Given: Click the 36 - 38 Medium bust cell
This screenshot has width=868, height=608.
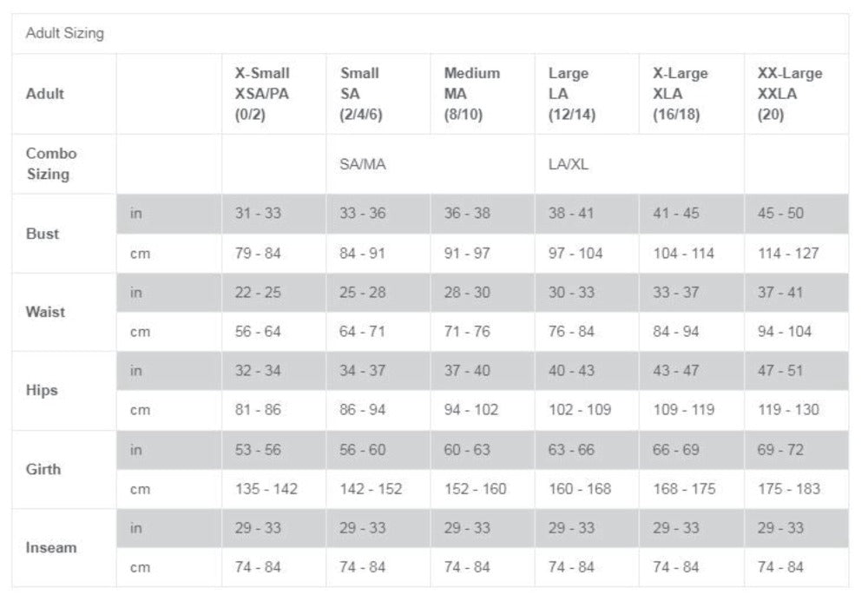Looking at the screenshot, I should (x=467, y=214).
